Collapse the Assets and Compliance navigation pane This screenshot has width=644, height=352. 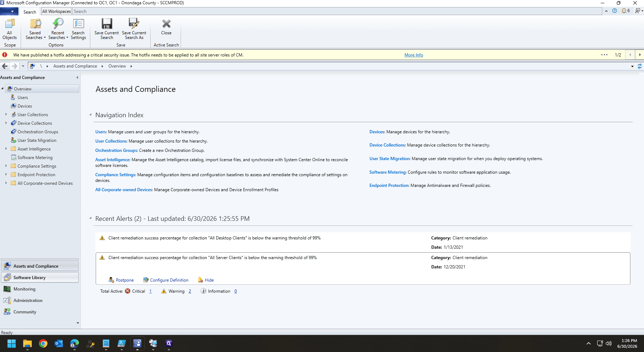tap(77, 78)
